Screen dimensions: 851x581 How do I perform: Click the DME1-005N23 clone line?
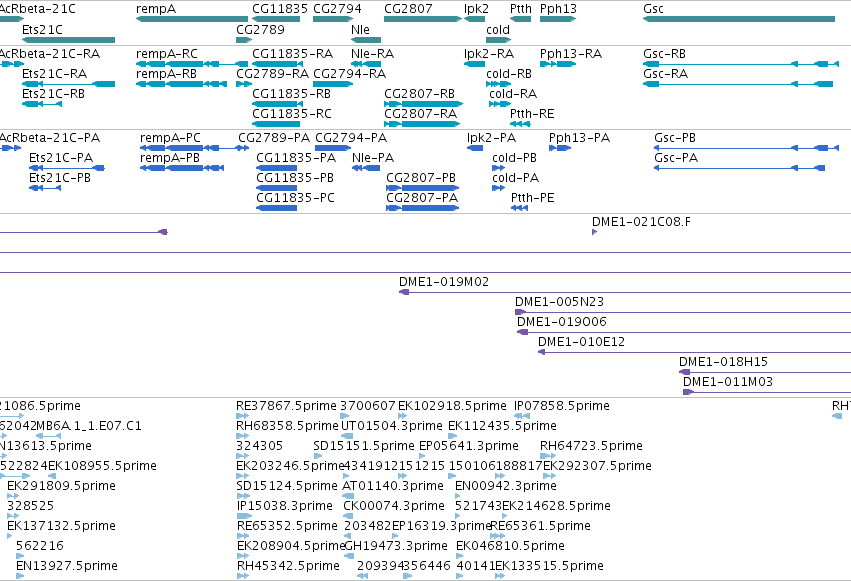[x=683, y=312]
